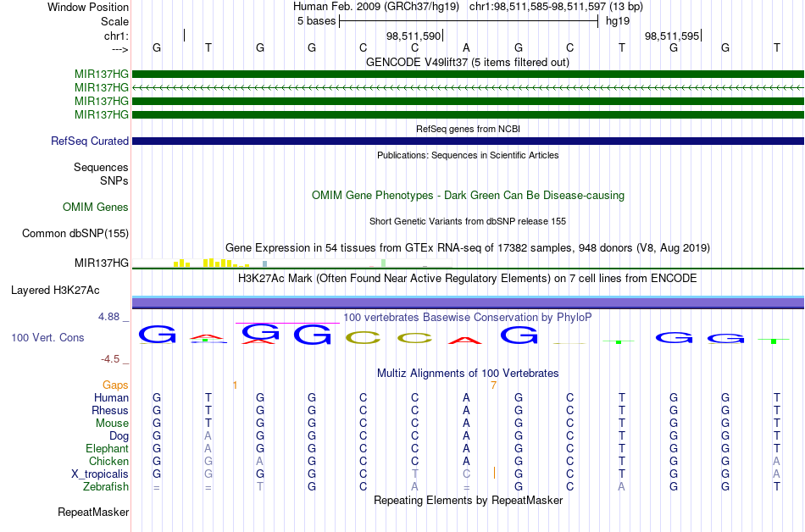Image resolution: width=805 pixels, height=532 pixels.
Task: Click the orange insertion bar in X_tropicalis row
Action: tap(494, 473)
